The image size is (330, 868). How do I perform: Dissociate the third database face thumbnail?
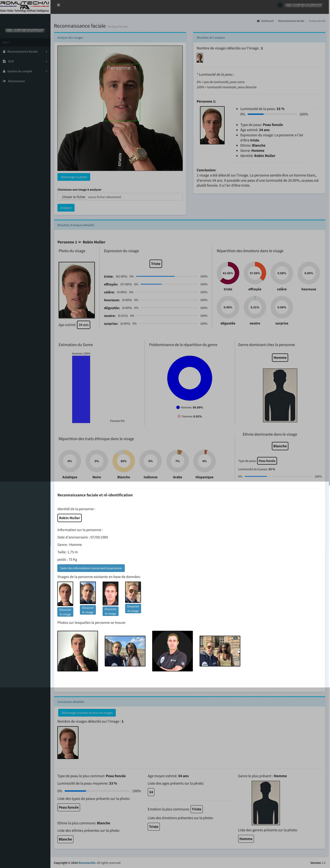click(x=110, y=611)
